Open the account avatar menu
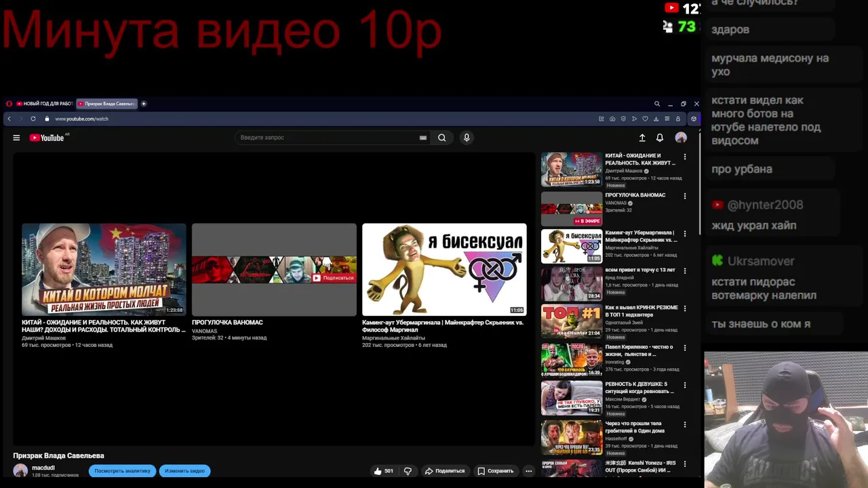Image resolution: width=868 pixels, height=488 pixels. [x=681, y=138]
